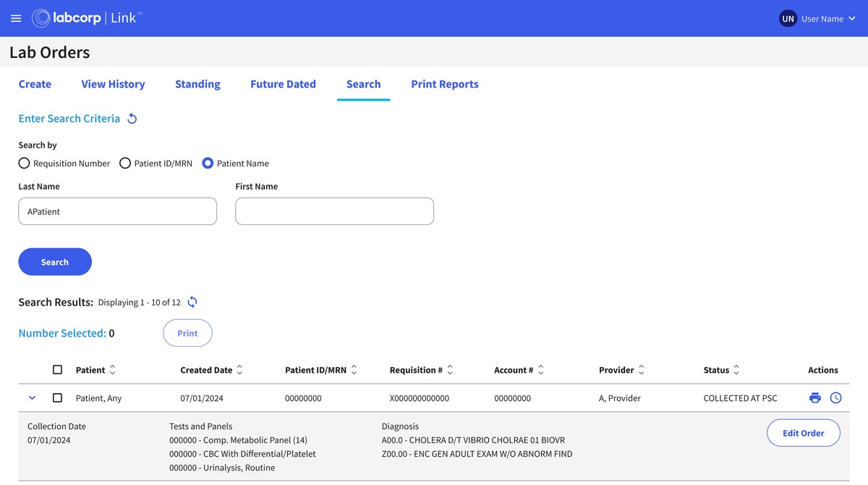Viewport: 868px width, 485px height.
Task: Open order history via the clock icon
Action: click(835, 397)
